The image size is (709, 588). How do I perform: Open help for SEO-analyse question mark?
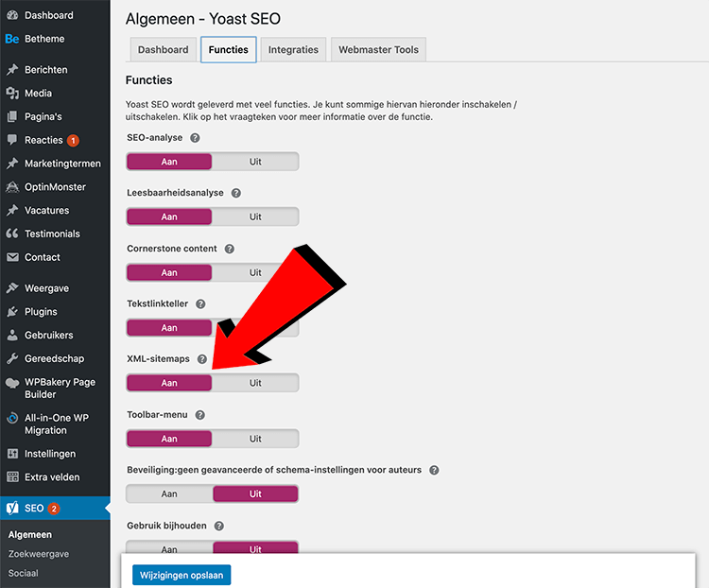195,138
